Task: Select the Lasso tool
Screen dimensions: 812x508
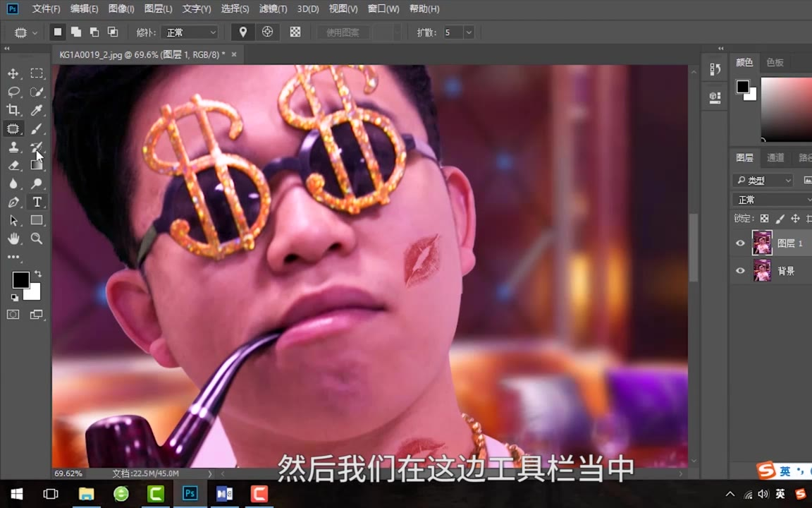Action: click(x=13, y=92)
